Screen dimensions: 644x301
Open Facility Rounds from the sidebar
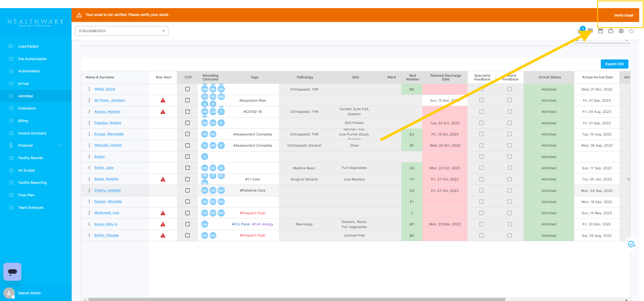coord(30,158)
